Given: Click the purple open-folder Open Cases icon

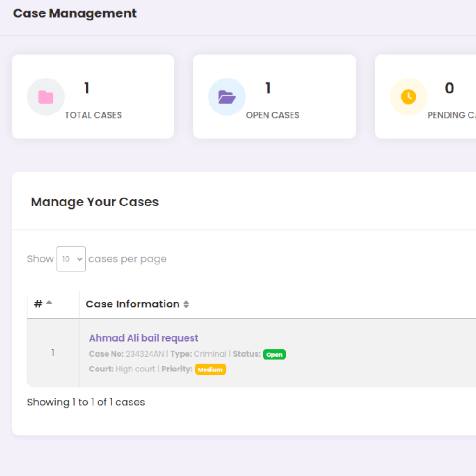Looking at the screenshot, I should tap(227, 97).
